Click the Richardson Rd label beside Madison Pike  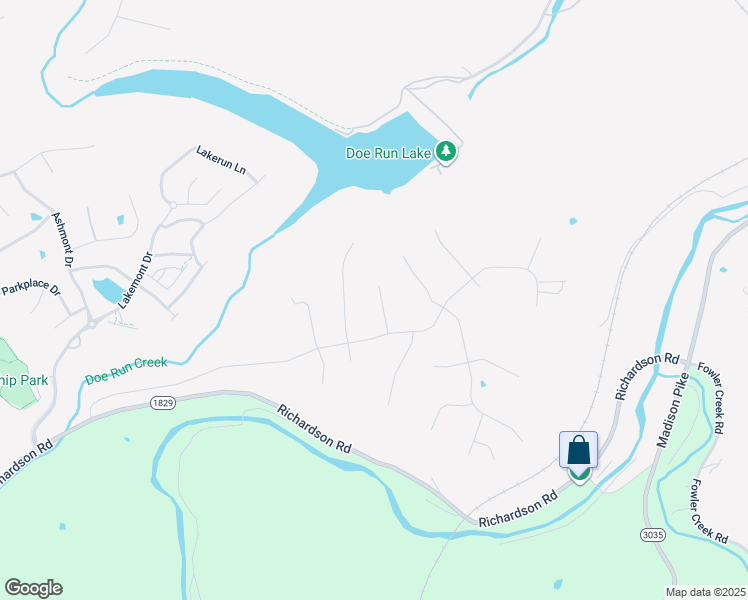click(646, 376)
